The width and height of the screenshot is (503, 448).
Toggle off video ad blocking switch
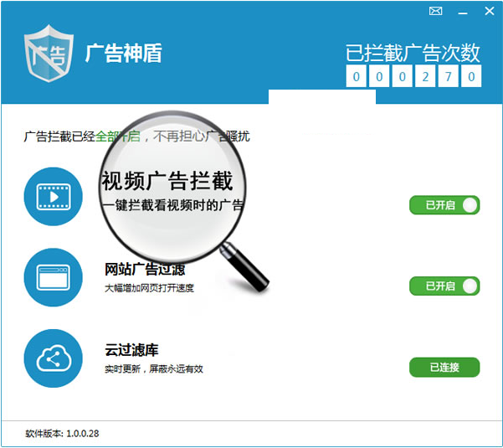click(444, 205)
